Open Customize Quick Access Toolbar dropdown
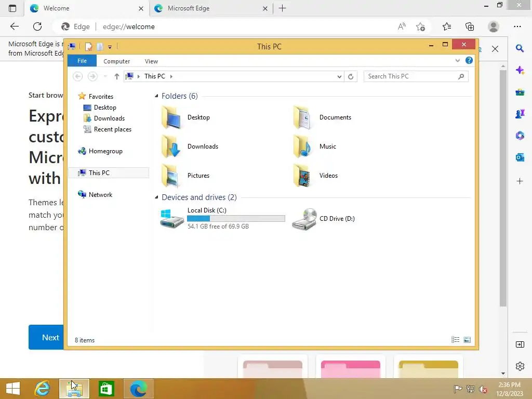The width and height of the screenshot is (532, 399). tap(110, 47)
